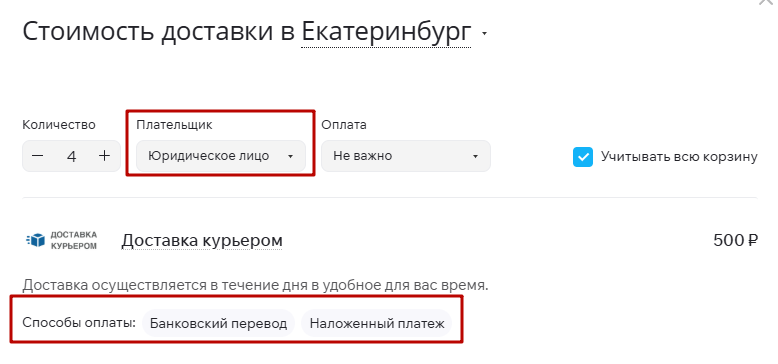This screenshot has height=364, width=778.
Task: Click the Учитывать всю корзину label text
Action: (679, 157)
